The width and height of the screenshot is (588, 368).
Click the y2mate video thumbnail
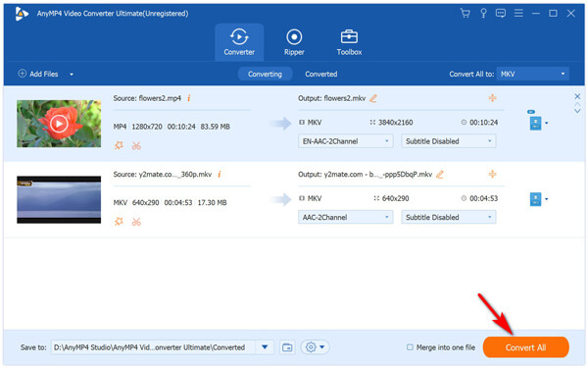point(59,200)
